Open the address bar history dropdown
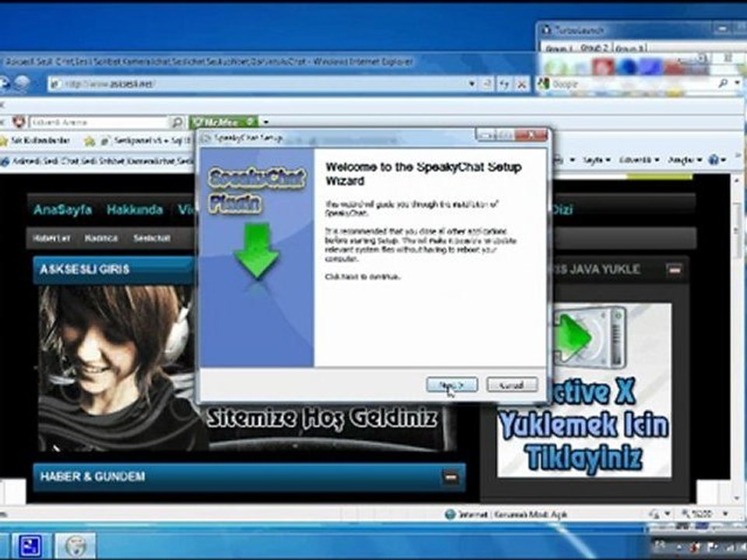 [x=472, y=84]
